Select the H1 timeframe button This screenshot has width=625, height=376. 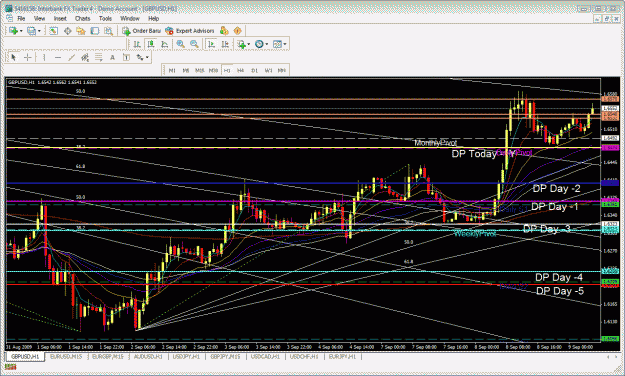point(227,71)
